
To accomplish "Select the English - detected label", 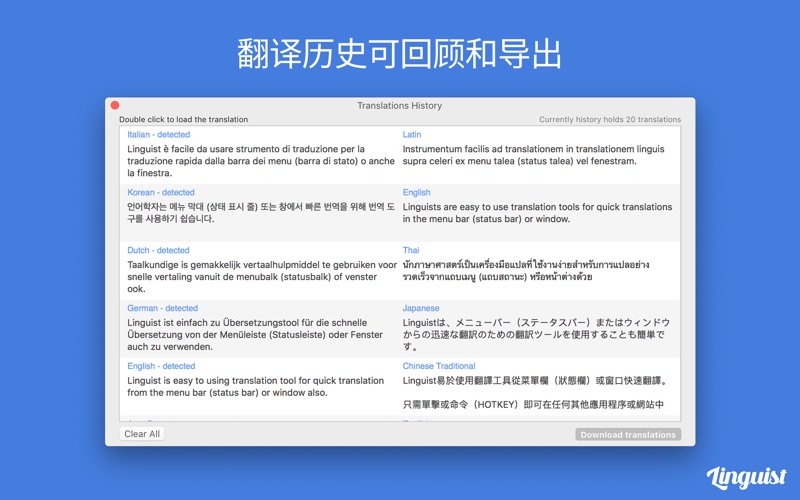I will [x=161, y=366].
